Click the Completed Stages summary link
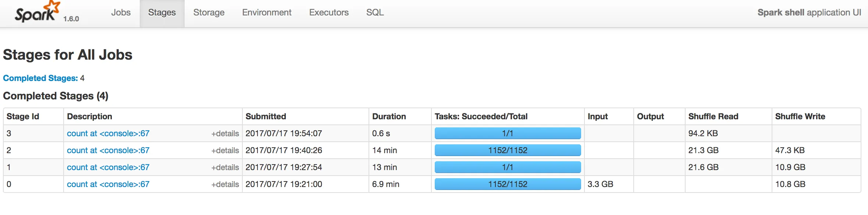Image resolution: width=868 pixels, height=215 pixels. click(x=40, y=78)
